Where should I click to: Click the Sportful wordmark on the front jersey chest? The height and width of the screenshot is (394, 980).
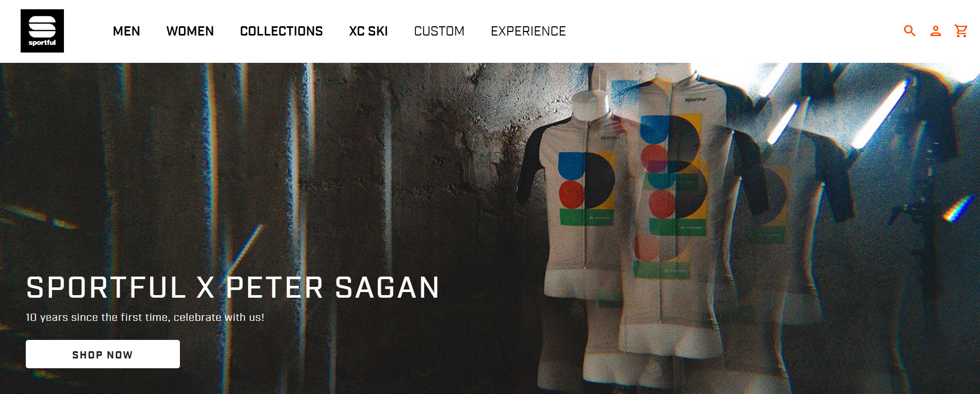(x=695, y=99)
